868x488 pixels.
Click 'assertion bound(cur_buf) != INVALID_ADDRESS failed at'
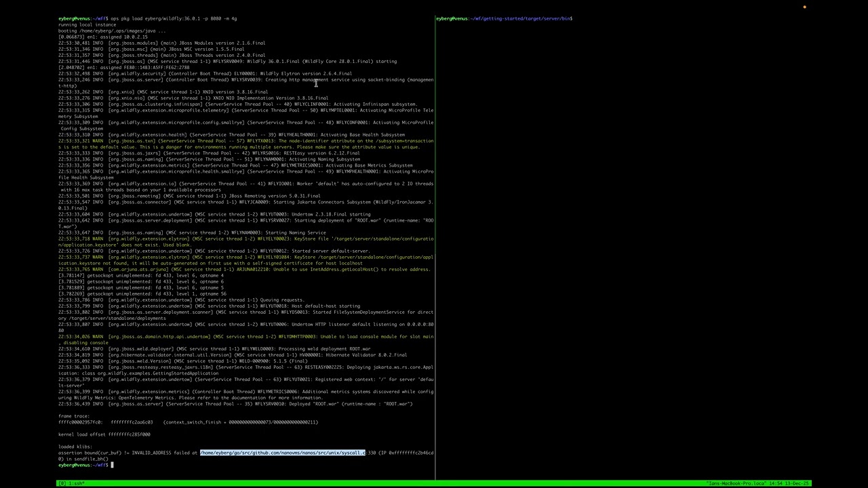(127, 453)
